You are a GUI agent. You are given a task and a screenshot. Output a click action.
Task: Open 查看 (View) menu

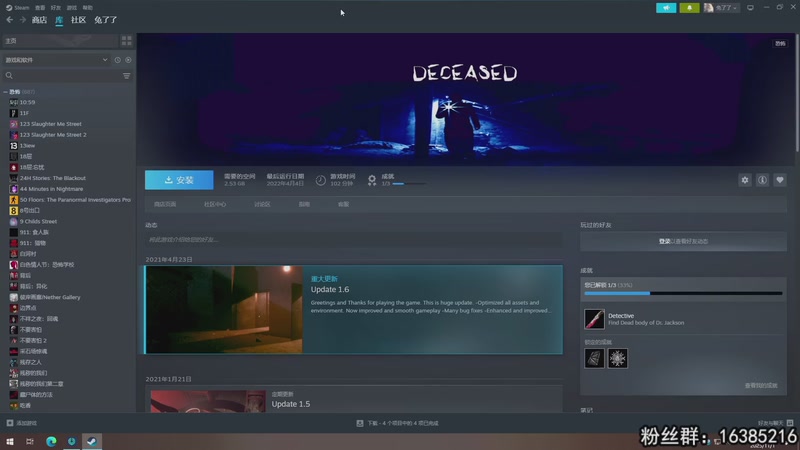click(x=40, y=8)
